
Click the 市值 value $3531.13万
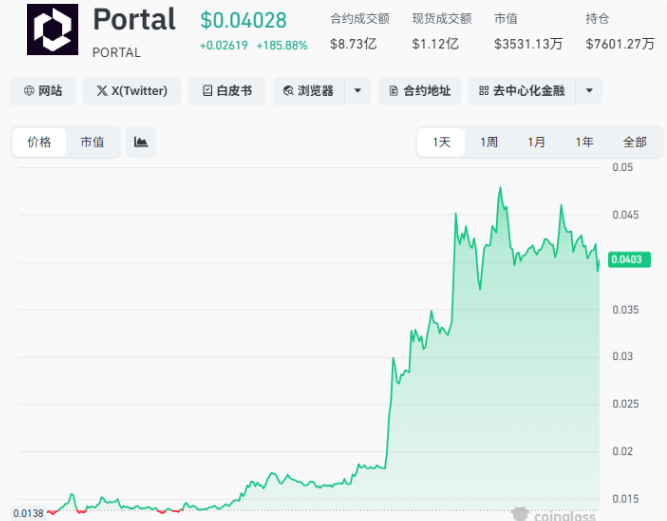528,44
